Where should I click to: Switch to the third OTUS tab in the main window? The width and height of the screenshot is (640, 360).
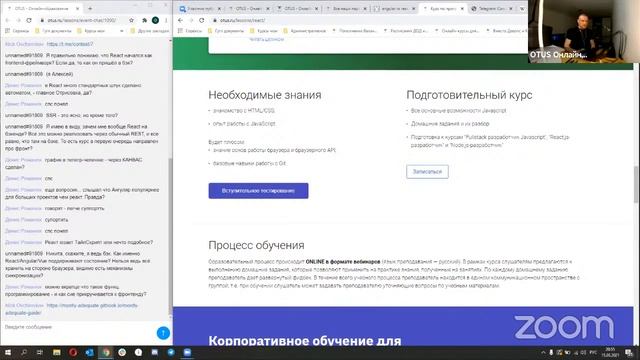(x=297, y=8)
